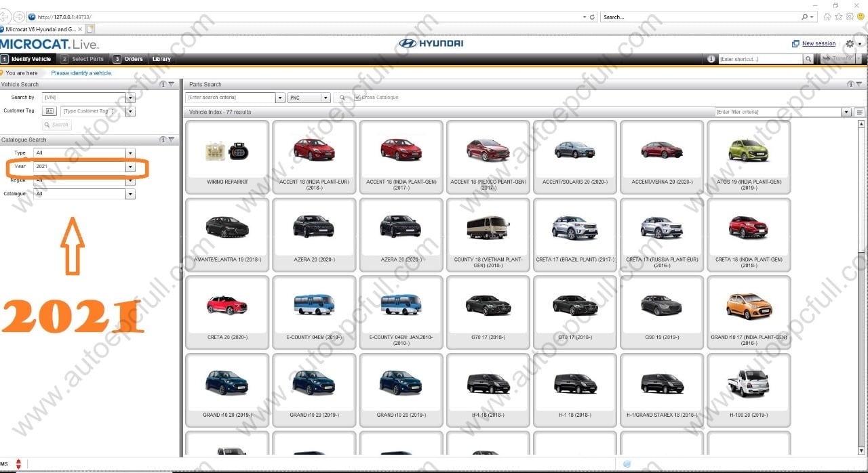This screenshot has width=868, height=473.
Task: Open the settings gear menu
Action: coord(850,43)
